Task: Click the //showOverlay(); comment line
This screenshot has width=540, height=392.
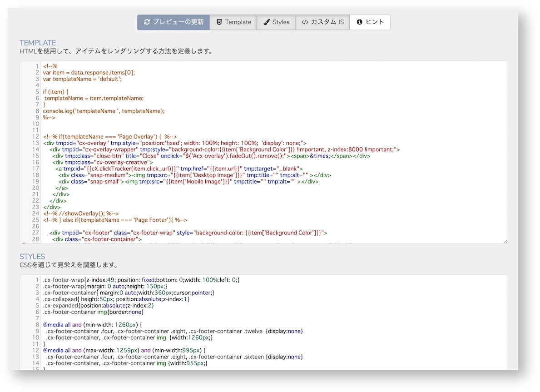Action: coord(81,213)
